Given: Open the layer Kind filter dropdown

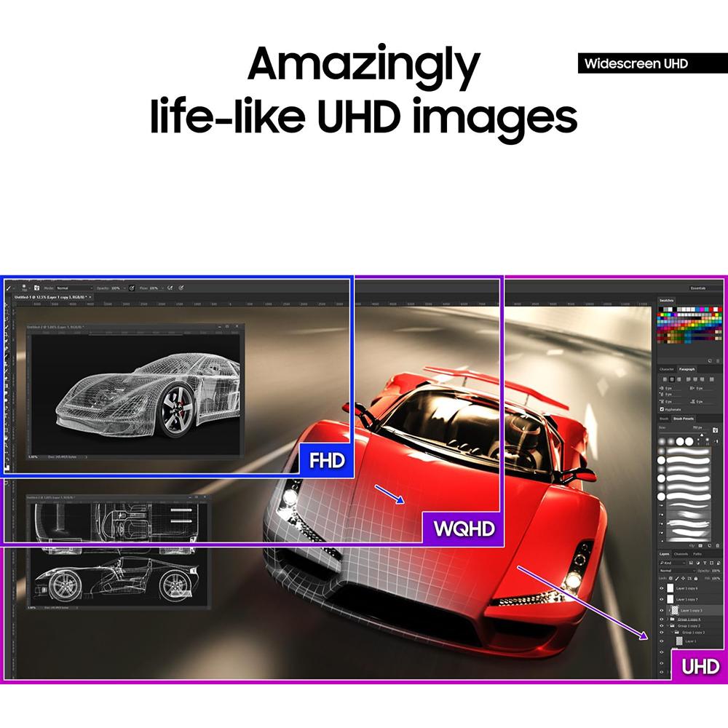Looking at the screenshot, I should 668,563.
